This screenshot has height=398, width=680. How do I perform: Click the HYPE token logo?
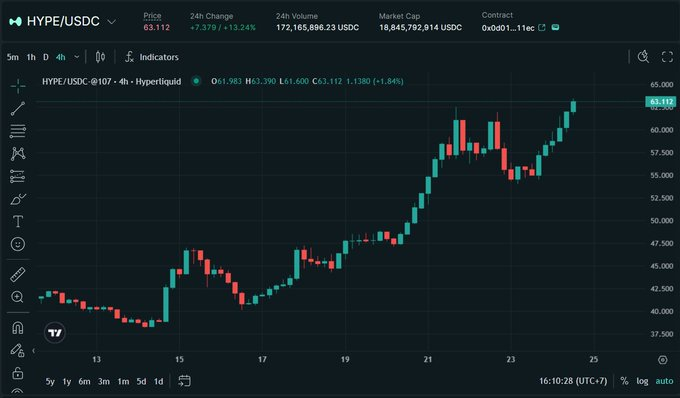tap(16, 21)
